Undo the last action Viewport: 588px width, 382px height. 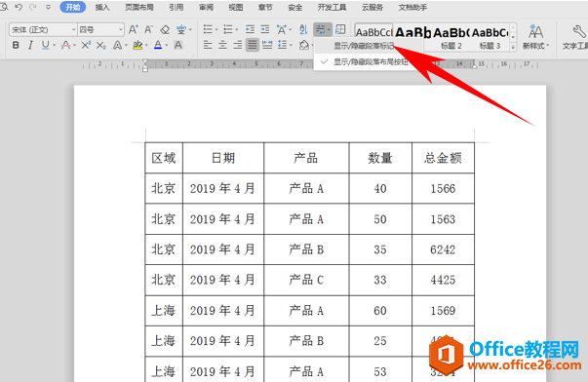tap(19, 7)
